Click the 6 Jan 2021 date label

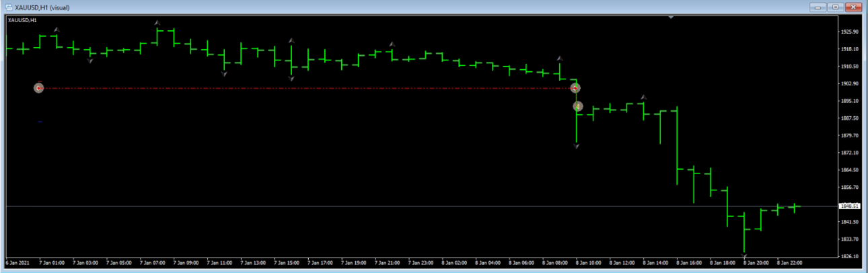pyautogui.click(x=17, y=263)
